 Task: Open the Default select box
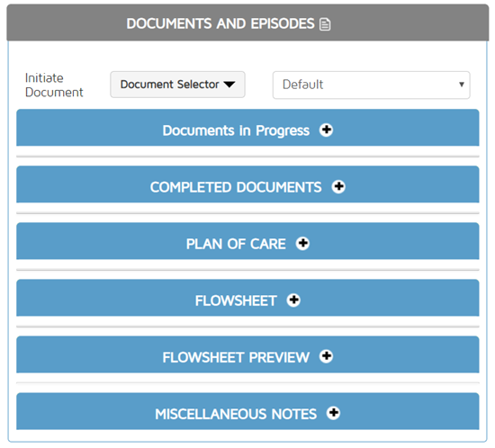tap(371, 85)
